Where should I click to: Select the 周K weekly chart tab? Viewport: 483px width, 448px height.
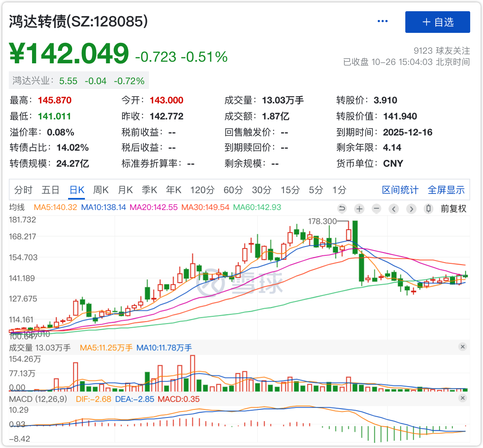(x=101, y=190)
